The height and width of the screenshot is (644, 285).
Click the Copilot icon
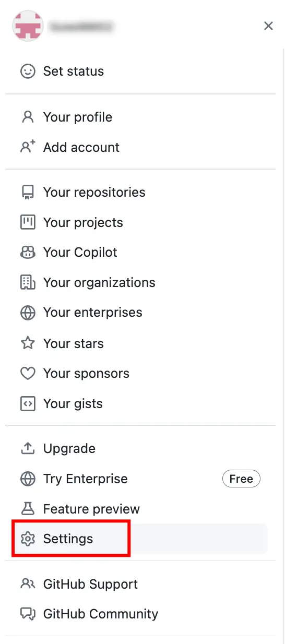[28, 253]
